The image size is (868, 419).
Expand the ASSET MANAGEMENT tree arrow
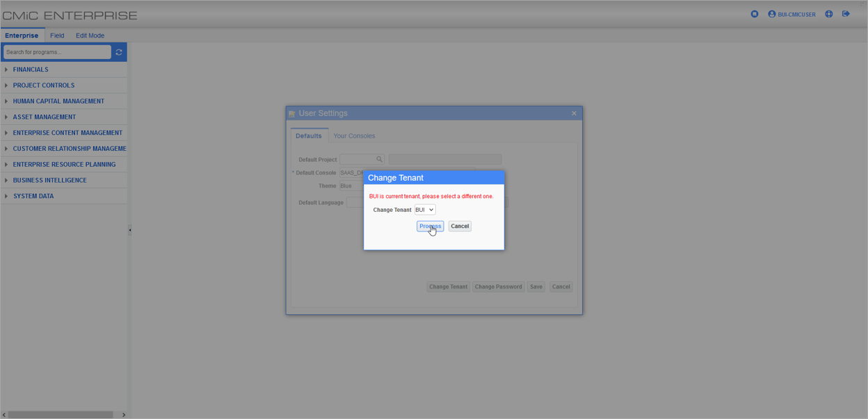(6, 117)
